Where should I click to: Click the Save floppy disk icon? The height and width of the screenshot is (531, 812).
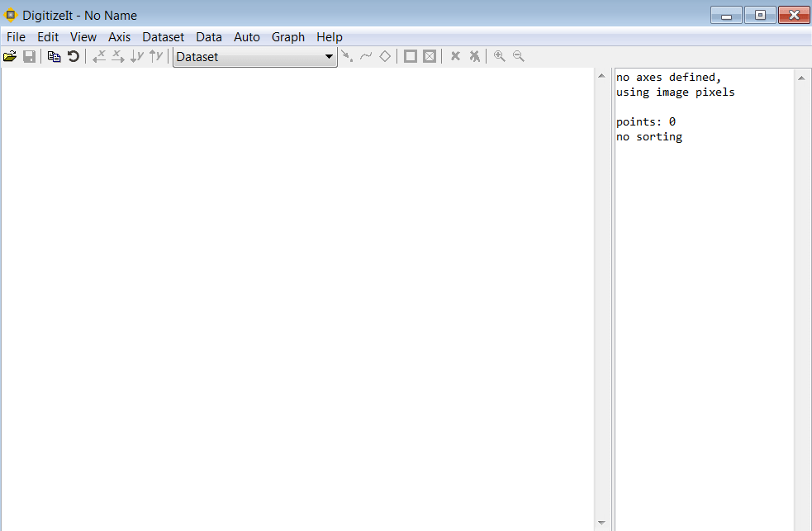pos(29,56)
